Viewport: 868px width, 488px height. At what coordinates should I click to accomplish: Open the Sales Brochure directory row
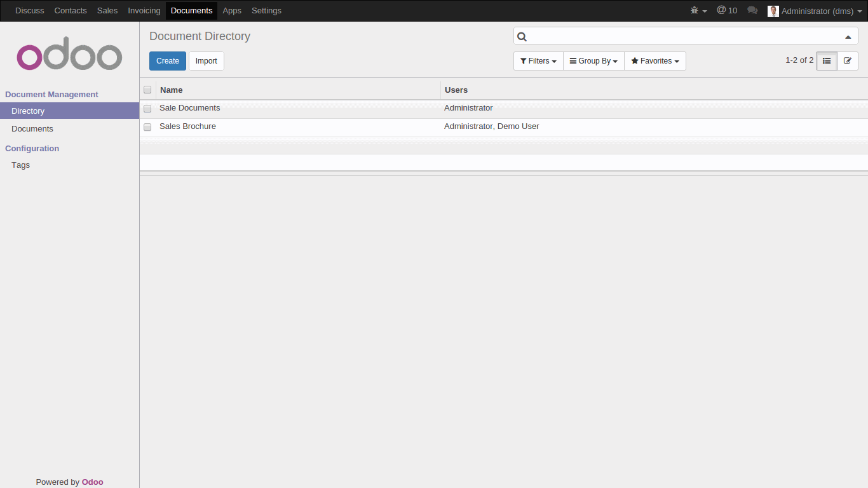pyautogui.click(x=504, y=127)
